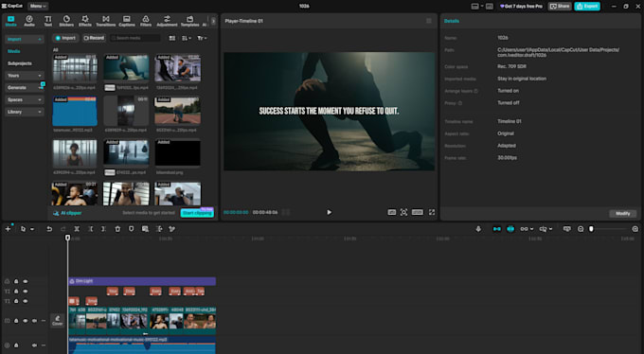The width and height of the screenshot is (644, 354).
Task: Open the layout selector icon in title bar
Action: click(476, 7)
